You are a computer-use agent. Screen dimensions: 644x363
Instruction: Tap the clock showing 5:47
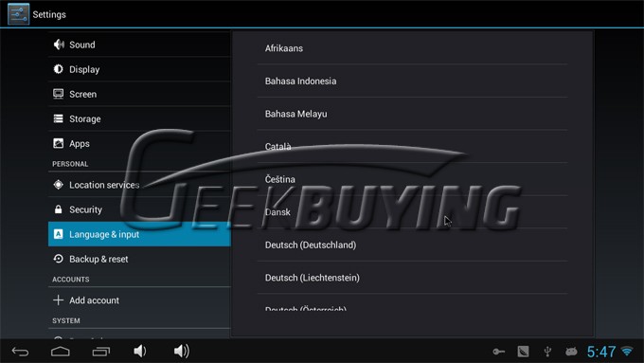click(601, 352)
